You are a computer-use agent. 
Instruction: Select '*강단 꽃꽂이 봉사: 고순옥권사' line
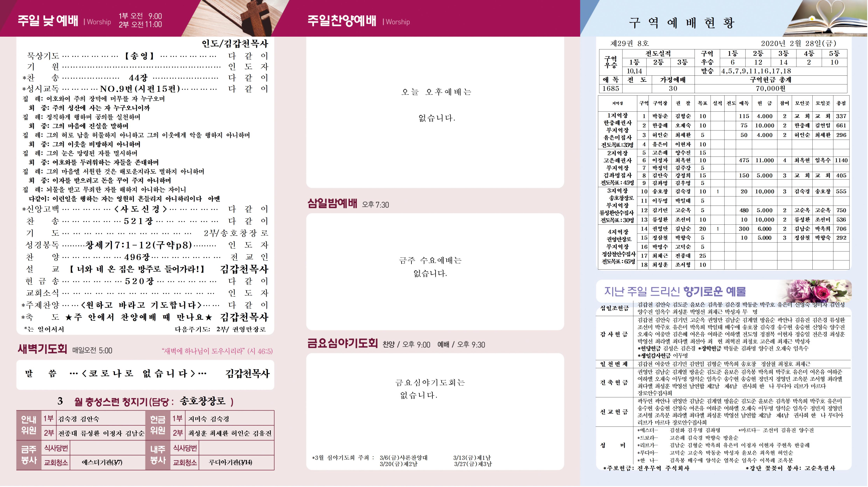point(790,469)
